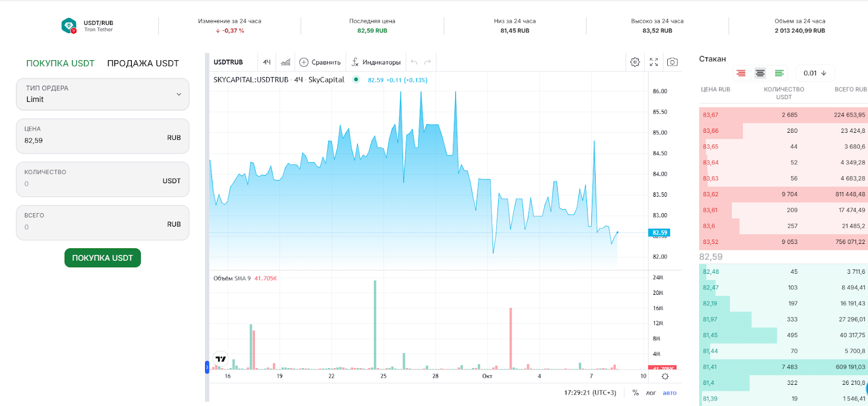
Task: Select the ПОКУПКА USDT tab
Action: [60, 63]
